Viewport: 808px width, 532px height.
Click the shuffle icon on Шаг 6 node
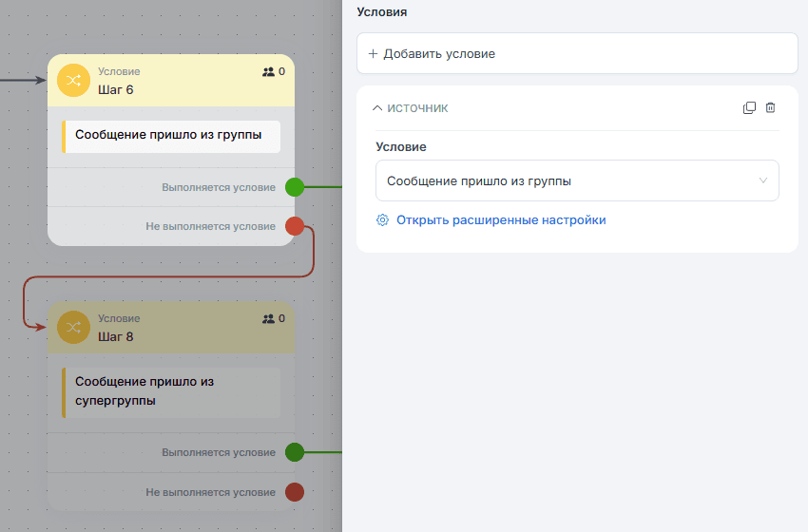[73, 81]
